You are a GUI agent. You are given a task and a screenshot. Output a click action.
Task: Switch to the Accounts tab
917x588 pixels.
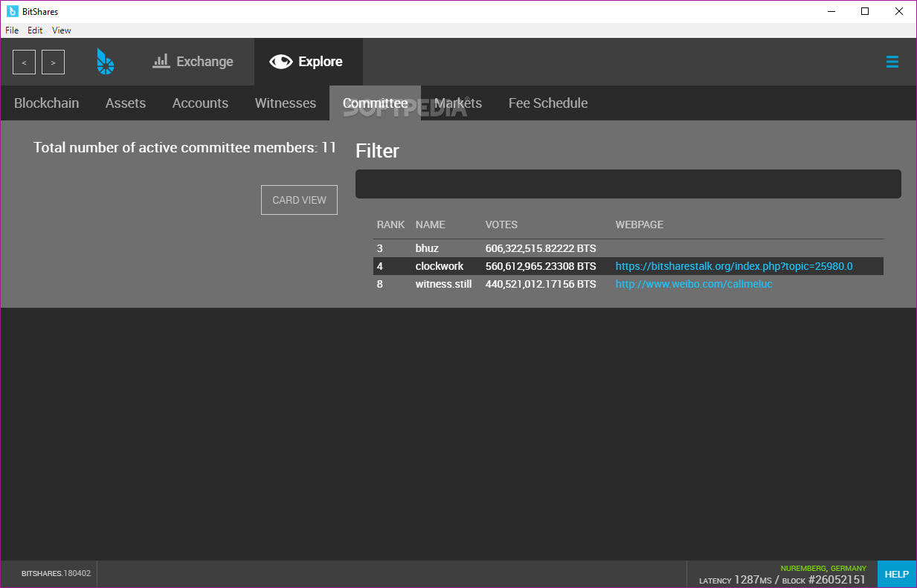[x=200, y=103]
